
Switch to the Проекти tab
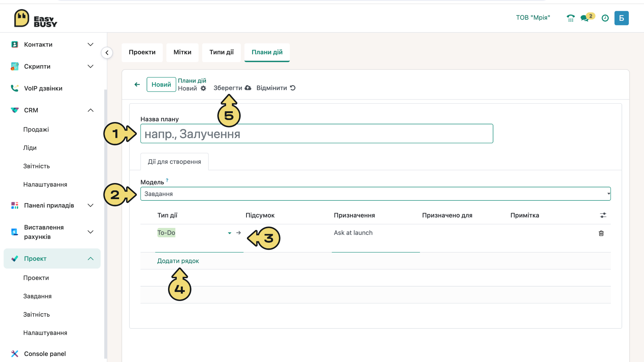pyautogui.click(x=142, y=52)
